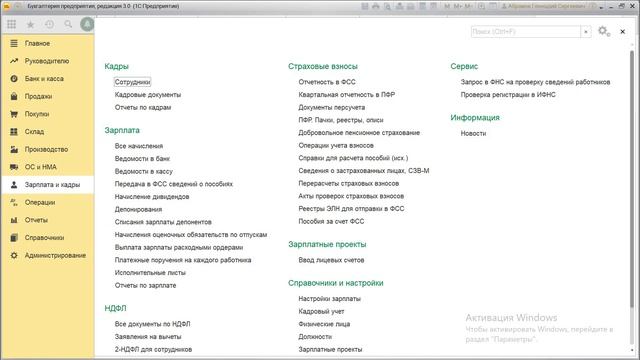Click the Производство factory icon
640x360 pixels.
[x=14, y=149]
